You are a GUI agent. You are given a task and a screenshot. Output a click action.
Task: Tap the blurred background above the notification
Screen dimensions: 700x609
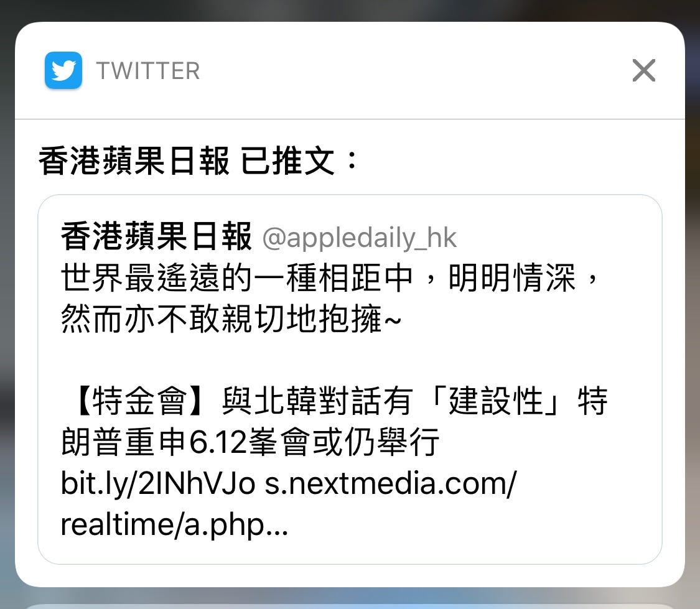pyautogui.click(x=350, y=10)
